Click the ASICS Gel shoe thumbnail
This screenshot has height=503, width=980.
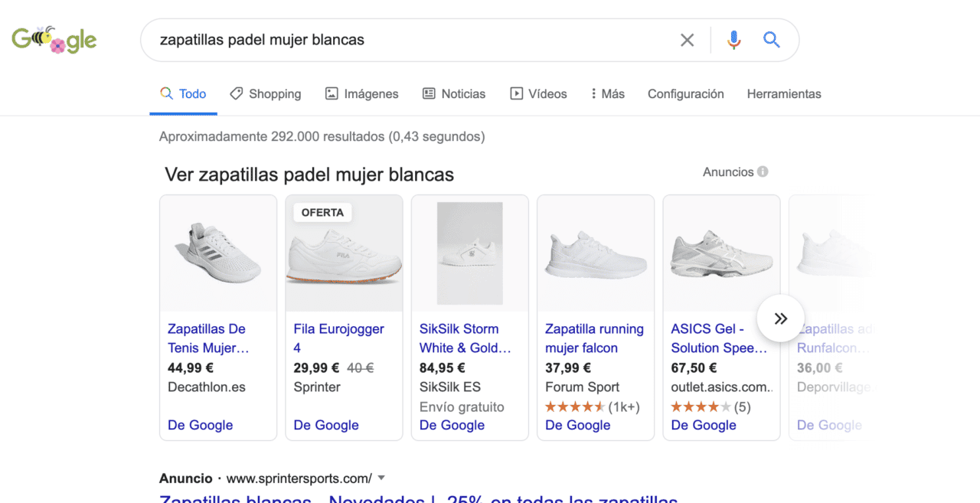pos(720,253)
